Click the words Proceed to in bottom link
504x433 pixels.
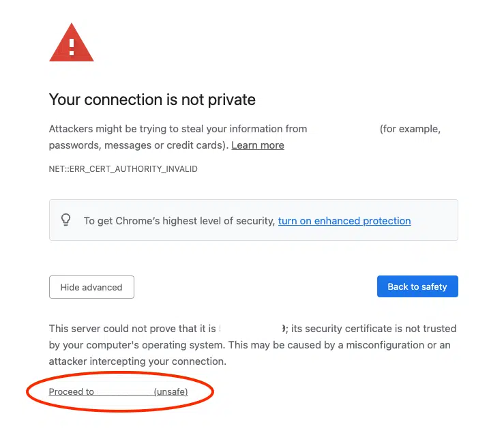coord(72,391)
